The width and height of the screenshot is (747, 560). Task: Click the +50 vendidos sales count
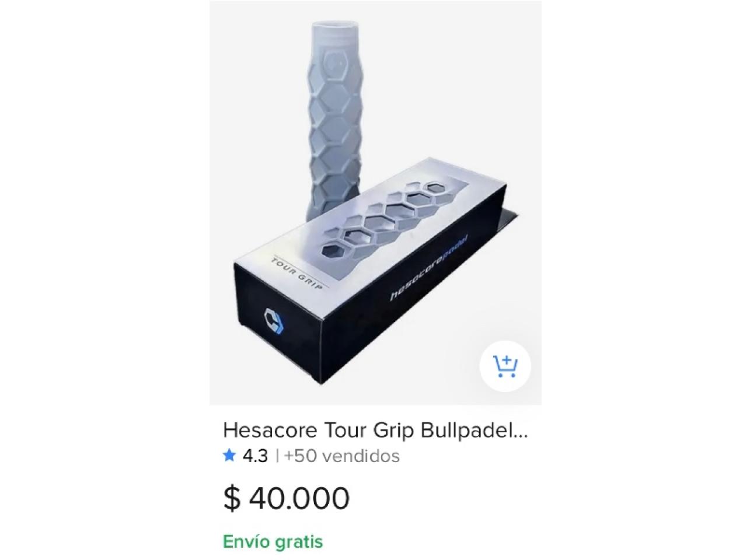pos(342,456)
